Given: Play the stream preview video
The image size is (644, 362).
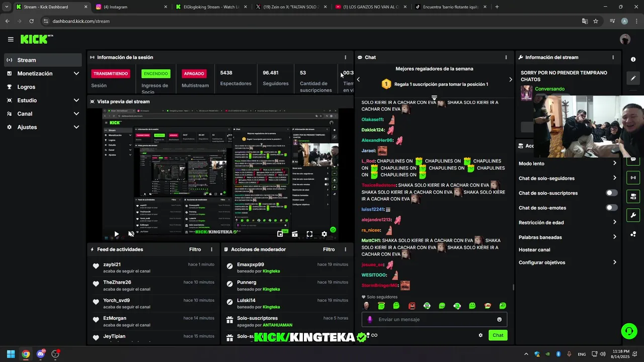Looking at the screenshot, I should pos(116,234).
